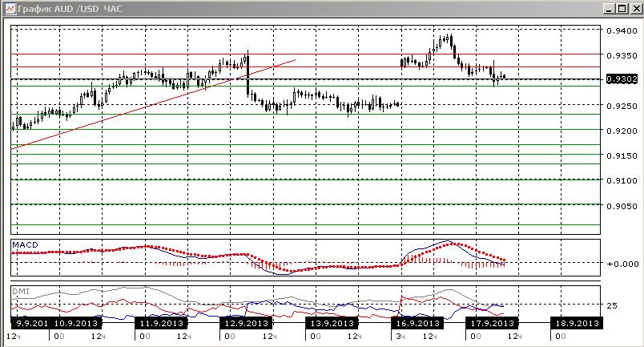This screenshot has height=347, width=644.
Task: Select the 0.9400 price axis label
Action: pos(622,30)
